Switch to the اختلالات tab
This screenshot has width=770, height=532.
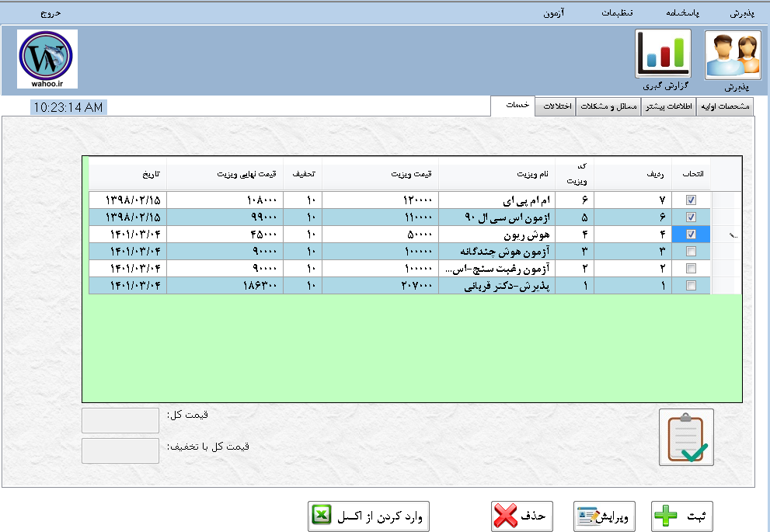coord(557,106)
